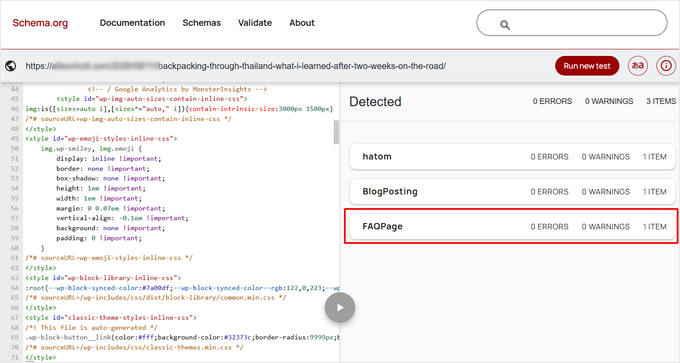
Task: Open the info circle icon
Action: coord(666,66)
